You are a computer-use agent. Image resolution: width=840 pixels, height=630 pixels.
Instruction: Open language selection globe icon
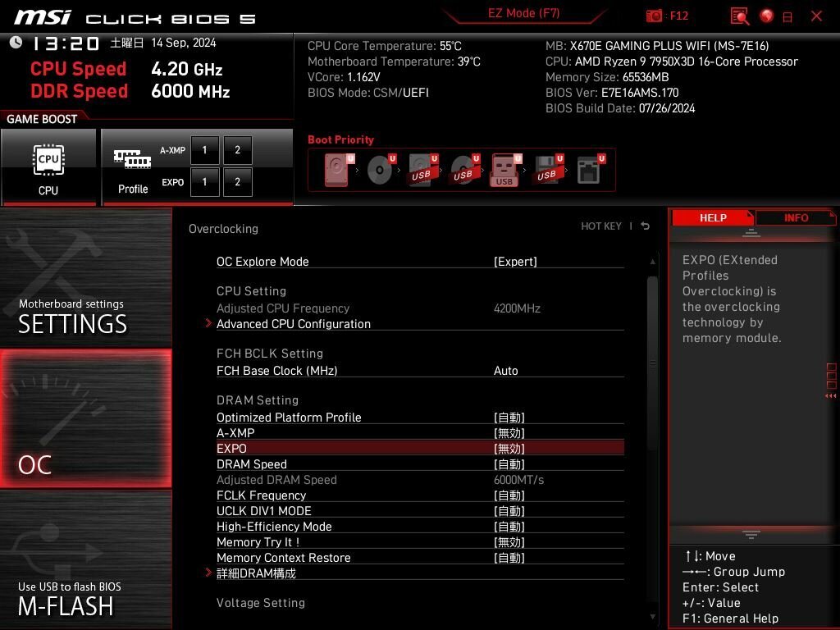click(767, 16)
